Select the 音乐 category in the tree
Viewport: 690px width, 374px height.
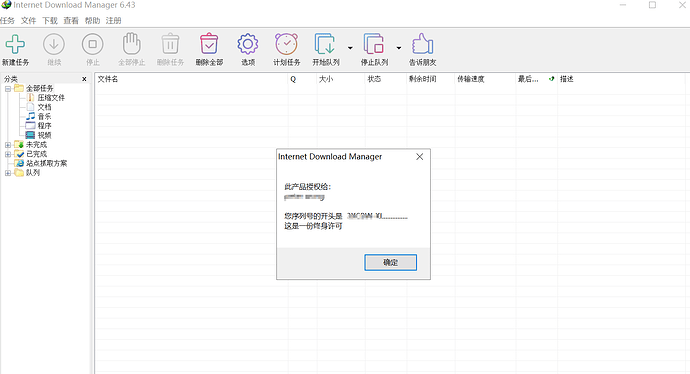click(44, 117)
